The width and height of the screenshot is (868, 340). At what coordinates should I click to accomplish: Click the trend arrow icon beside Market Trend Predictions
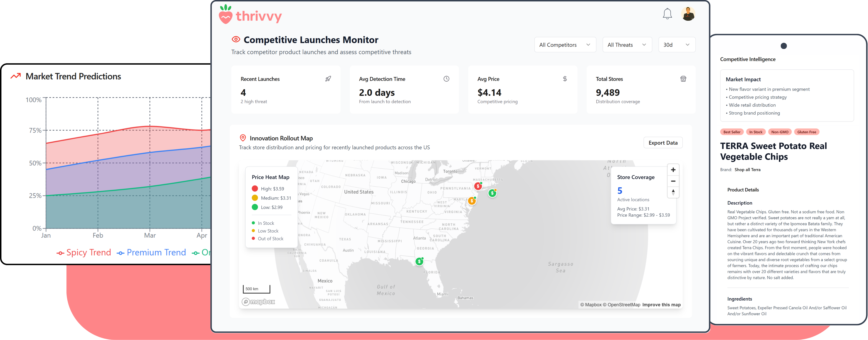(15, 76)
